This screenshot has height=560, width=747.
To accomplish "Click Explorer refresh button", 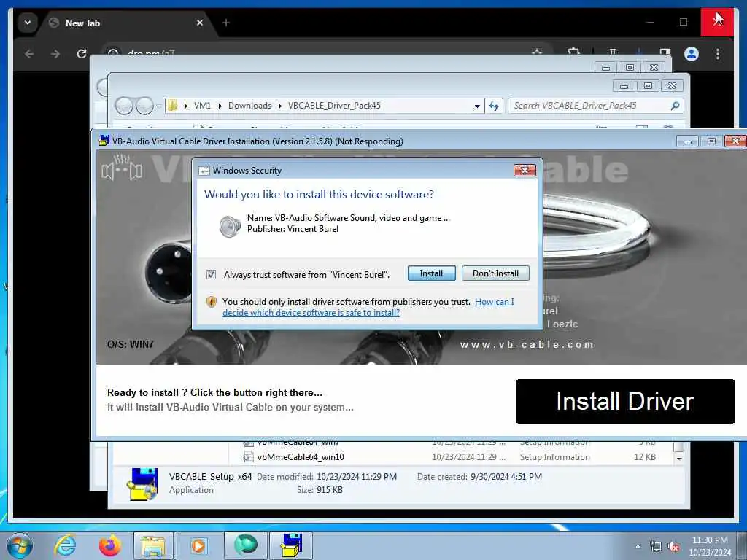I will point(494,106).
